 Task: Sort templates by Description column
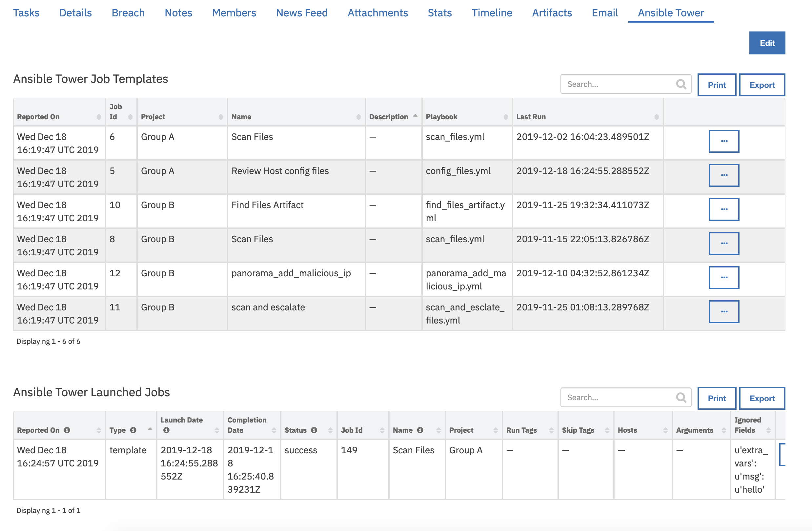pos(415,116)
